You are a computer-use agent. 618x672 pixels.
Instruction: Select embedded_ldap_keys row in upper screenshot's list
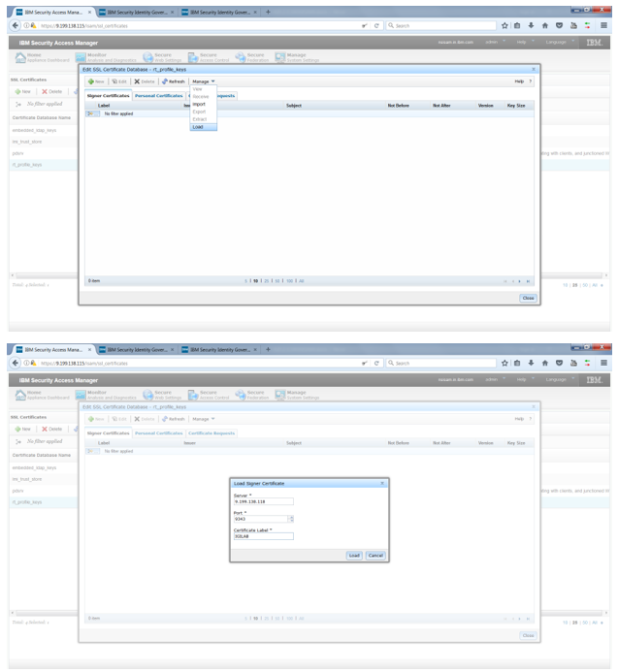[x=44, y=130]
